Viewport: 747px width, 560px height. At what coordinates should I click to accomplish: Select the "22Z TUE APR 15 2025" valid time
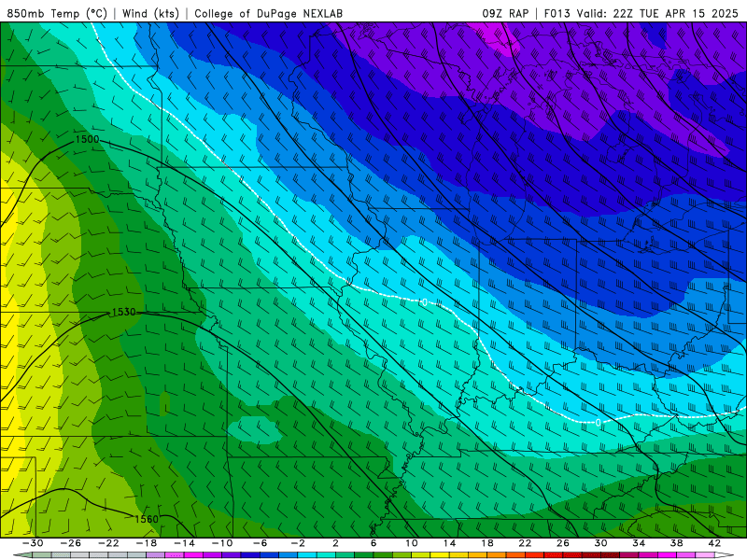[x=675, y=13]
